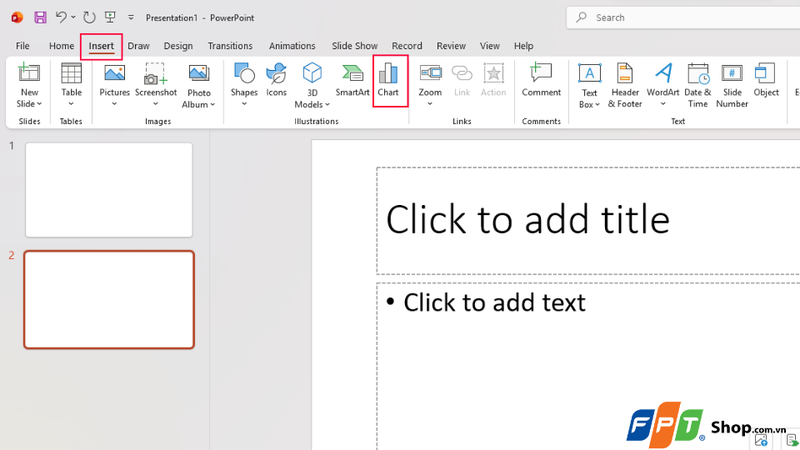Go to the Transitions tab
The height and width of the screenshot is (450, 800).
pos(230,46)
